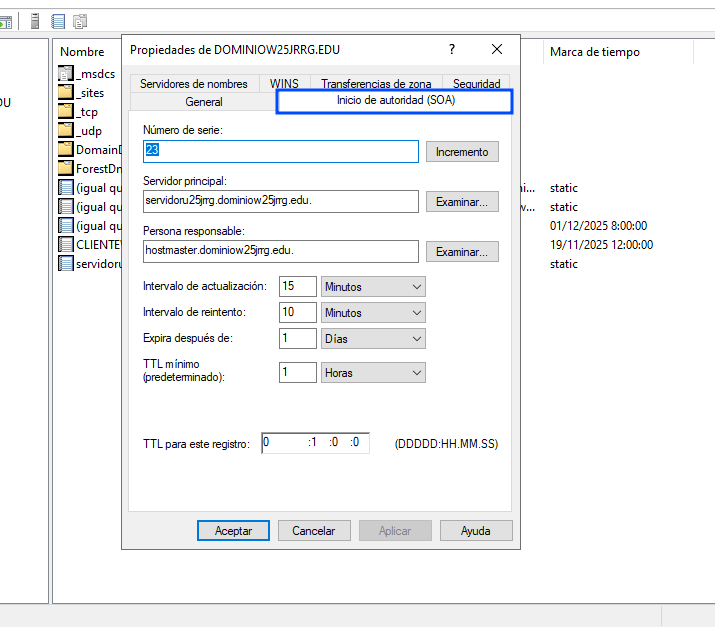Click the TTL mínimo value field

pos(298,373)
